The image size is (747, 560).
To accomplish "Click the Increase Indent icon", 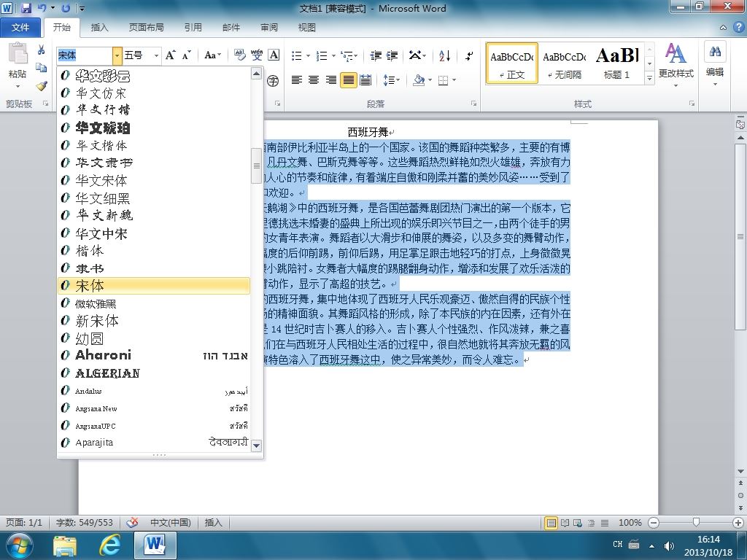I will tap(392, 56).
